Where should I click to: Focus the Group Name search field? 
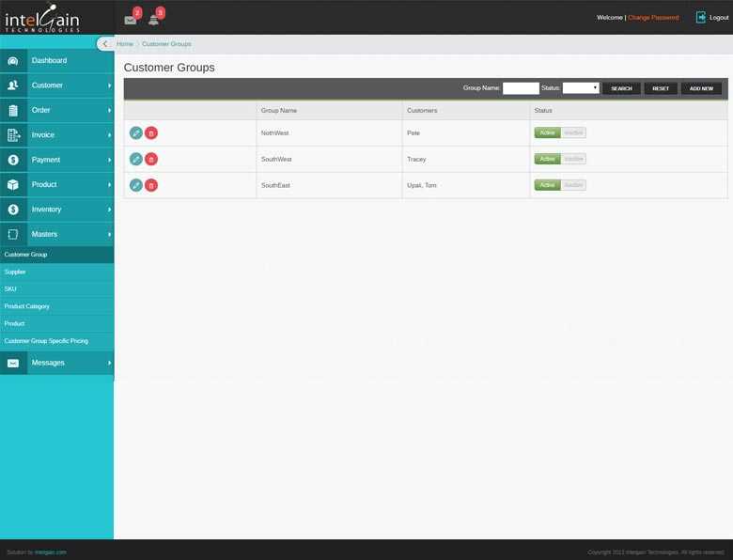[521, 88]
